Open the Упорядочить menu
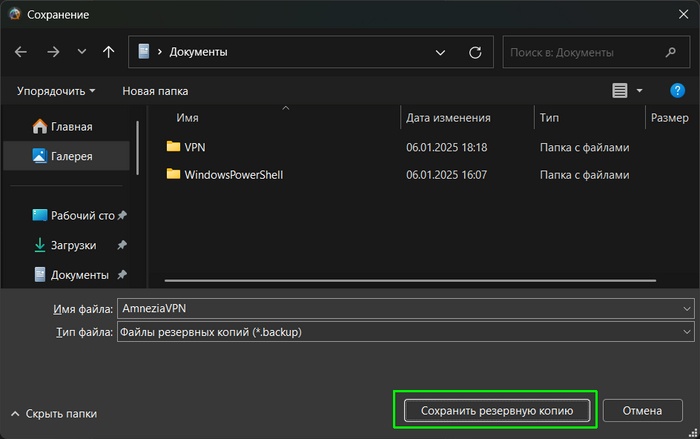 point(56,90)
